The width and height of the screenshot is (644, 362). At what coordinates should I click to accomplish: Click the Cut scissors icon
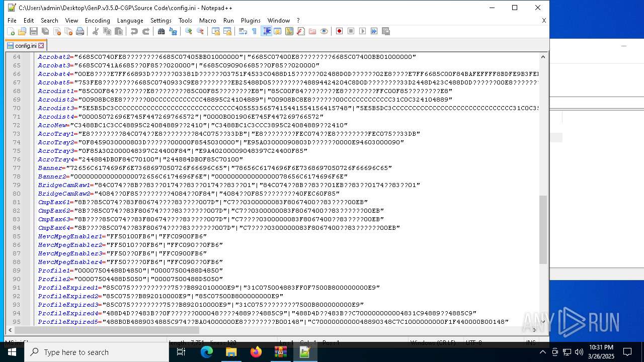[96, 31]
